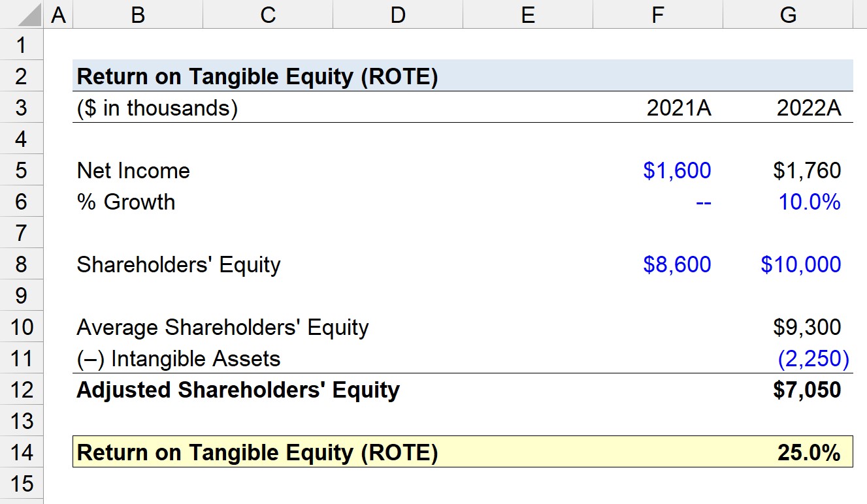This screenshot has width=867, height=504.
Task: Click row 14 header
Action: pyautogui.click(x=22, y=452)
